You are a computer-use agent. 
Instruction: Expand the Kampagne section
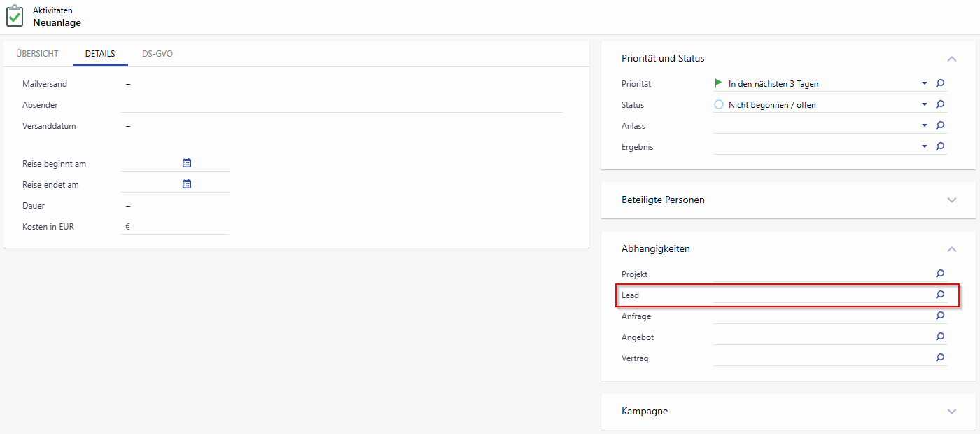951,411
